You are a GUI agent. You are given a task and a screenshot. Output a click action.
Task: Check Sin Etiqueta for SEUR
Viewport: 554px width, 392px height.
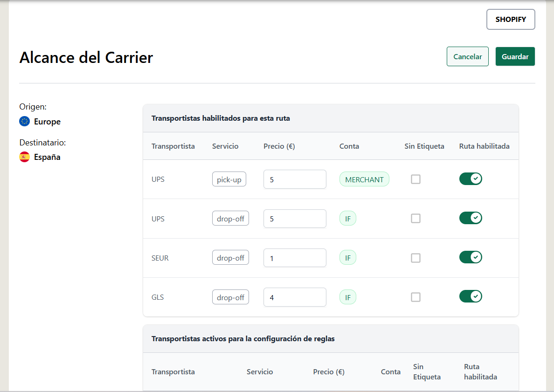[x=416, y=258]
